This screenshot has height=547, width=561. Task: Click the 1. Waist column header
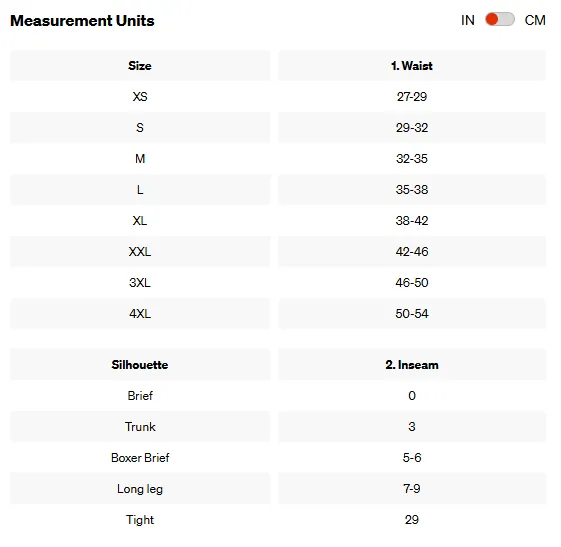pyautogui.click(x=412, y=66)
